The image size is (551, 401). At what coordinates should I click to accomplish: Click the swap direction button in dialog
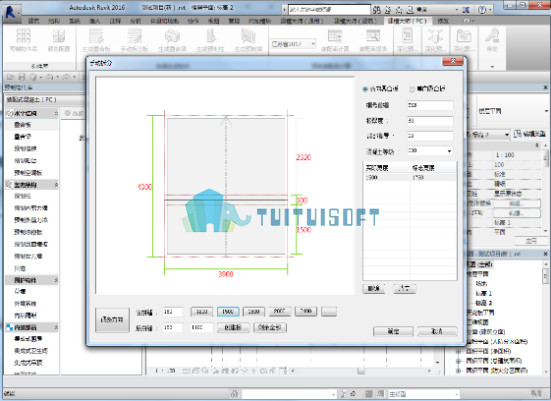coord(112,319)
